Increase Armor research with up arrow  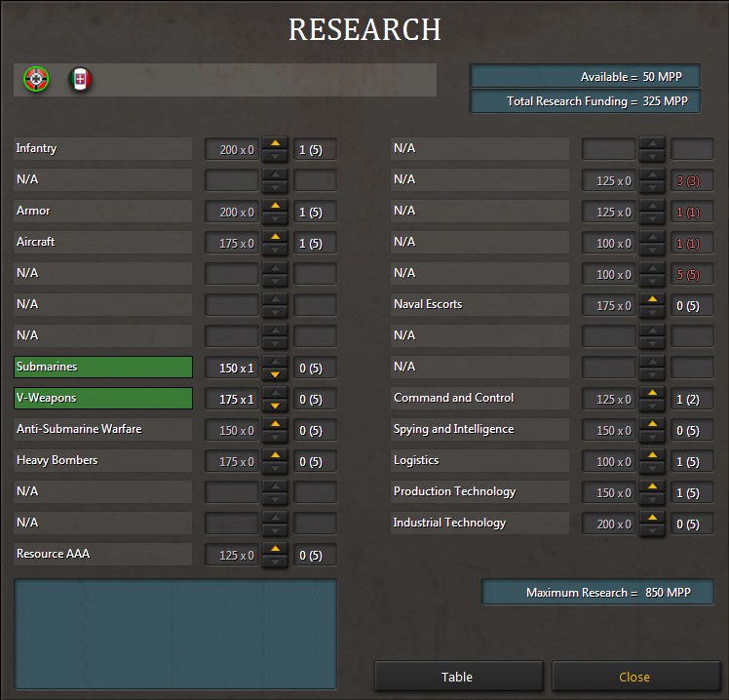tap(275, 206)
